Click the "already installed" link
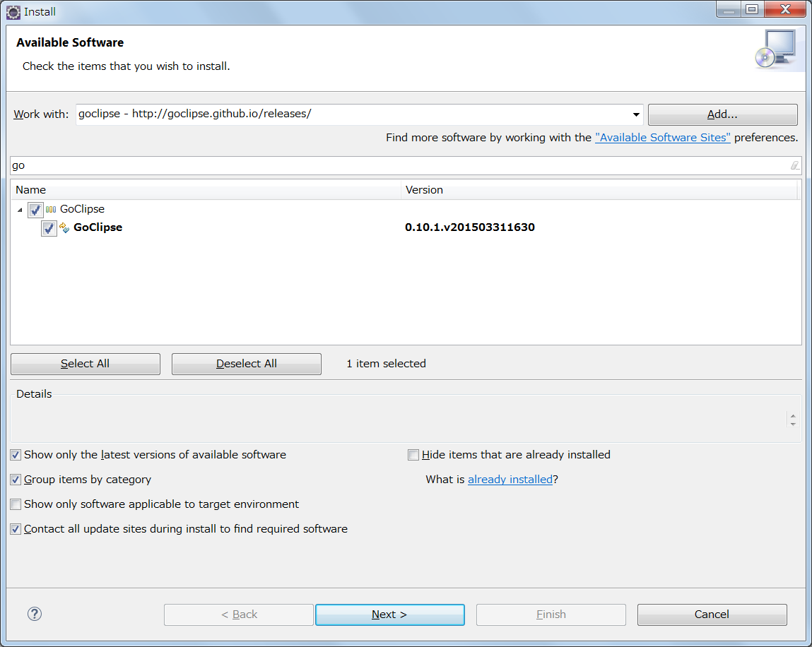Image resolution: width=812 pixels, height=647 pixels. pos(510,480)
